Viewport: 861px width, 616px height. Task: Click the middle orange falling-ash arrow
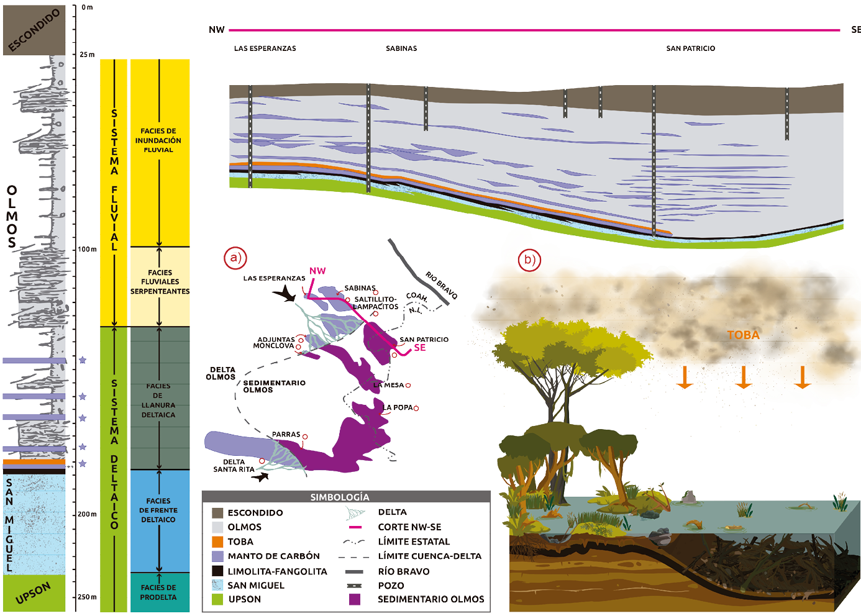[743, 378]
